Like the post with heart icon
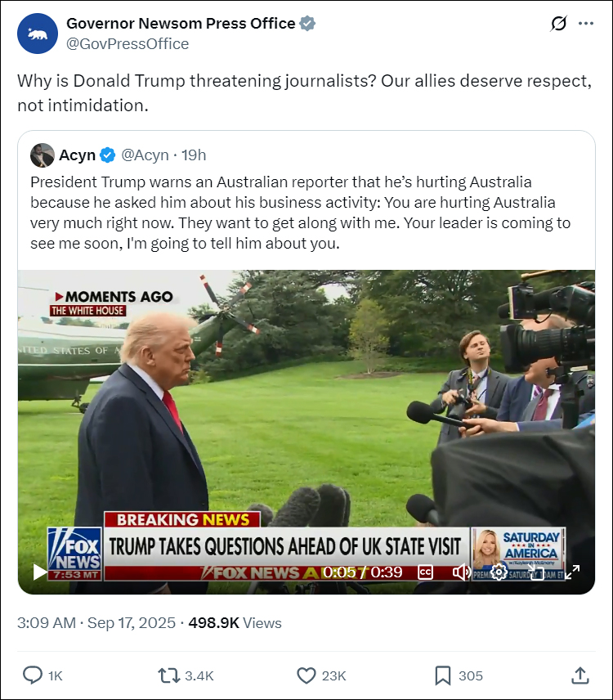 click(x=306, y=675)
